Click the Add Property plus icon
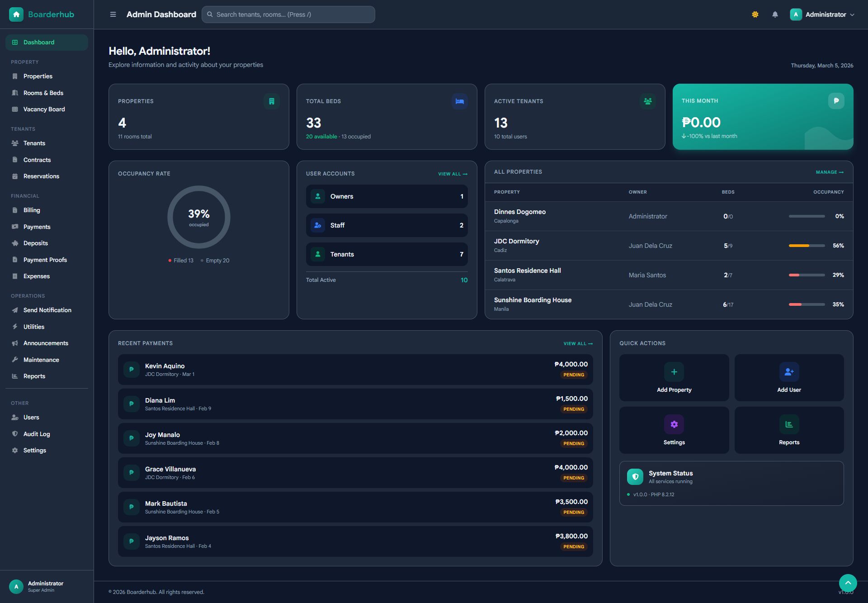Screen dimensions: 868x603 (x=674, y=372)
